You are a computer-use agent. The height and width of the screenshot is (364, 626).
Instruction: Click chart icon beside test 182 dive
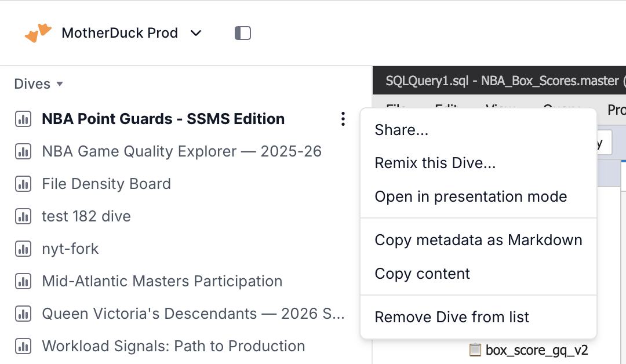click(23, 216)
